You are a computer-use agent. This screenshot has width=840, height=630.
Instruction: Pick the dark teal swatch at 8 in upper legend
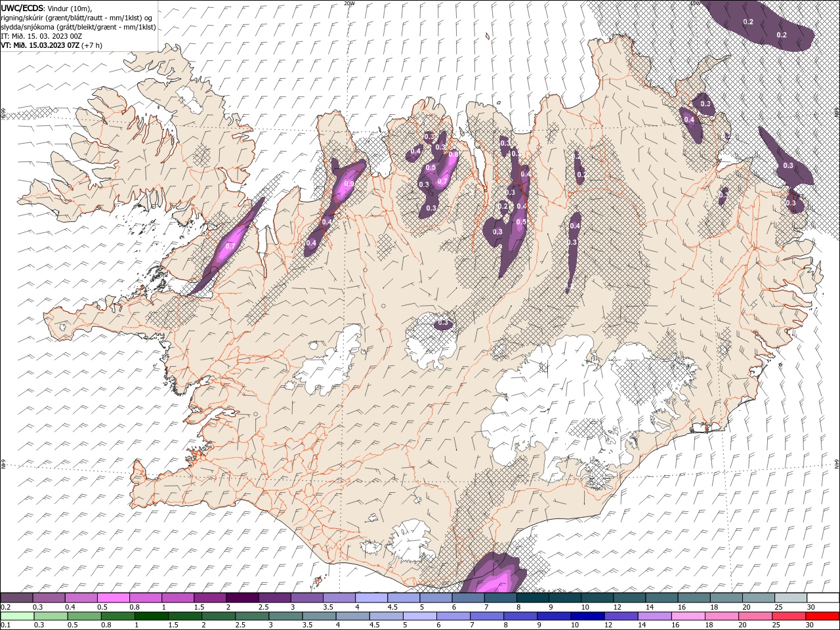532,598
